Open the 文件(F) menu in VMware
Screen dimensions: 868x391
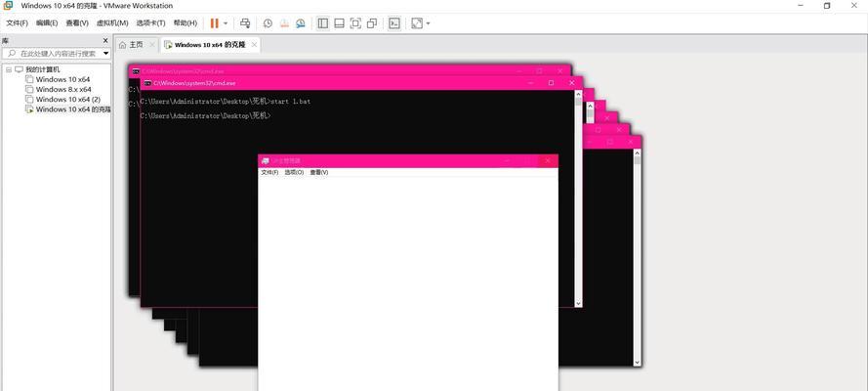pyautogui.click(x=17, y=23)
